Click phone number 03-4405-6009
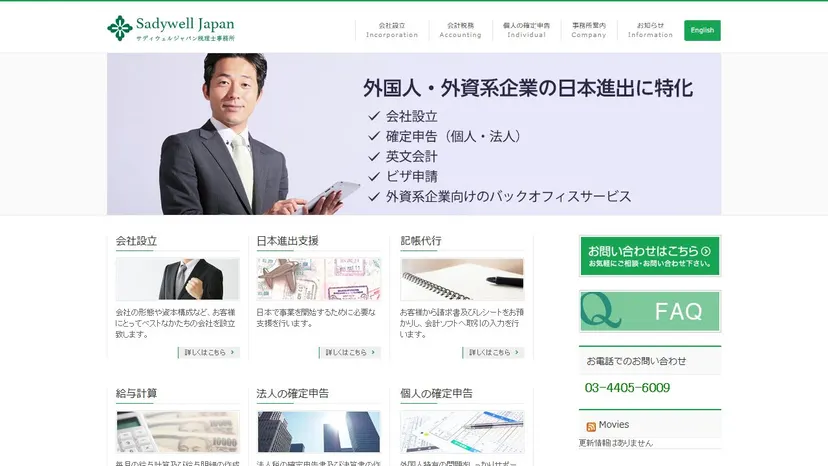The height and width of the screenshot is (466, 828). (x=627, y=388)
